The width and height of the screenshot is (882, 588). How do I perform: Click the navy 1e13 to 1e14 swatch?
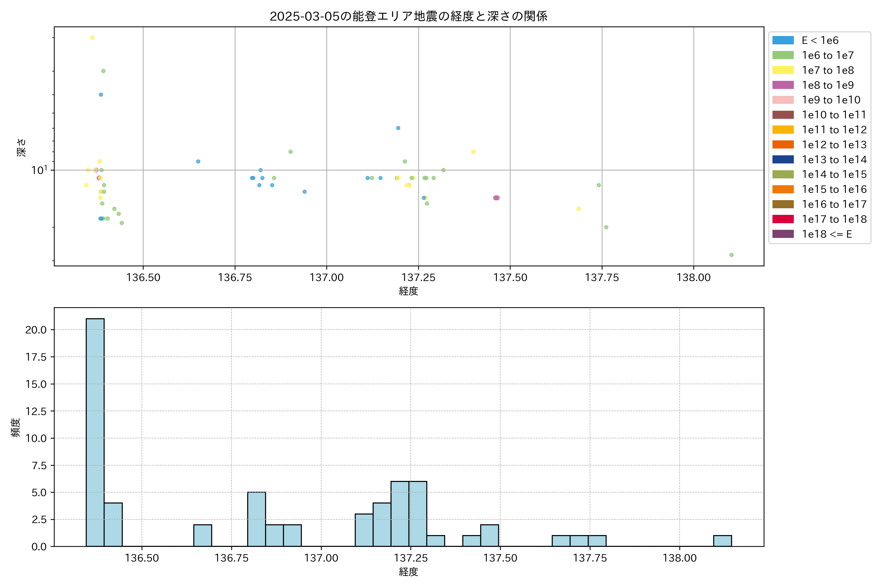pyautogui.click(x=783, y=160)
